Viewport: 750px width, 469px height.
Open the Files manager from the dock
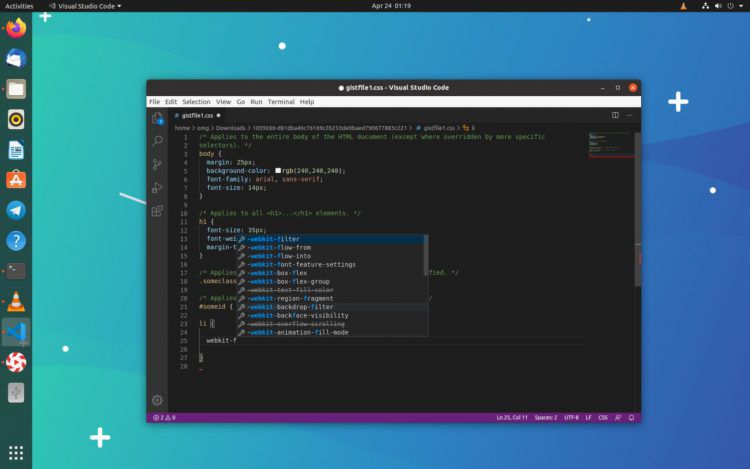click(x=16, y=89)
